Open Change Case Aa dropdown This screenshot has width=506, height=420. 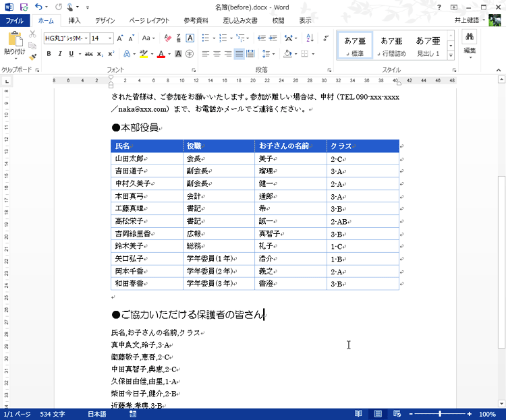[148, 38]
